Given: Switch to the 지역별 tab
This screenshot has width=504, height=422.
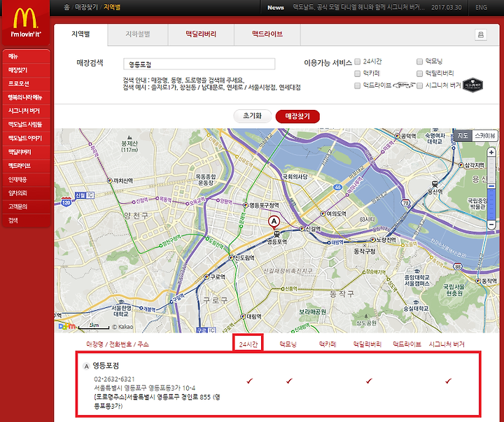Looking at the screenshot, I should pyautogui.click(x=80, y=34).
